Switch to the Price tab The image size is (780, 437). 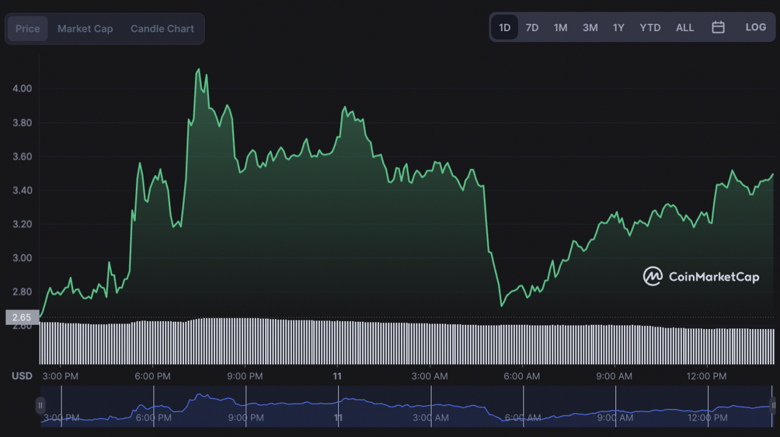click(27, 29)
